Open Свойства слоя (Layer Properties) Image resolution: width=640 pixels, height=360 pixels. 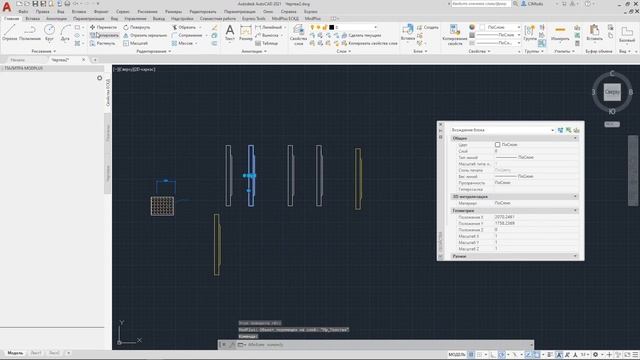tap(298, 34)
